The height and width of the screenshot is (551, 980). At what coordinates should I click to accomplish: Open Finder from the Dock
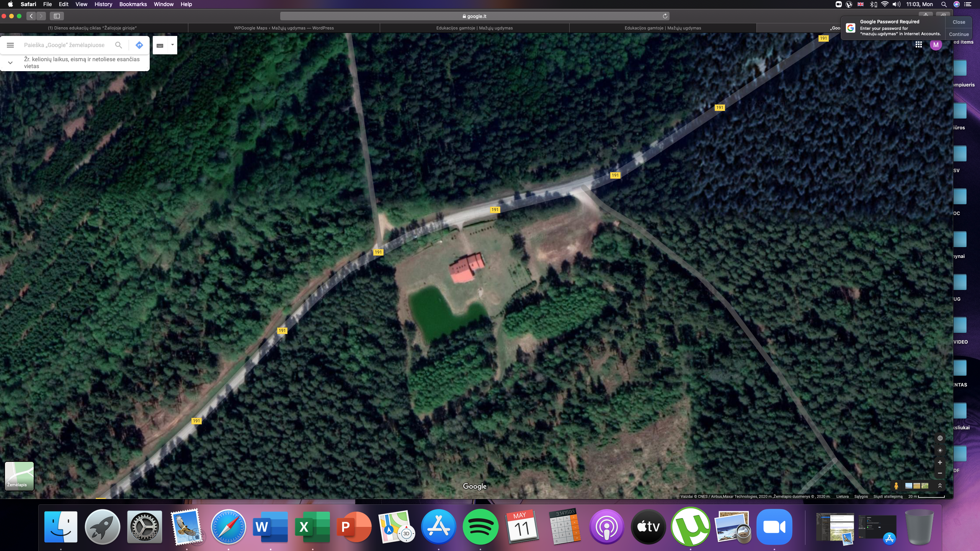click(x=61, y=527)
